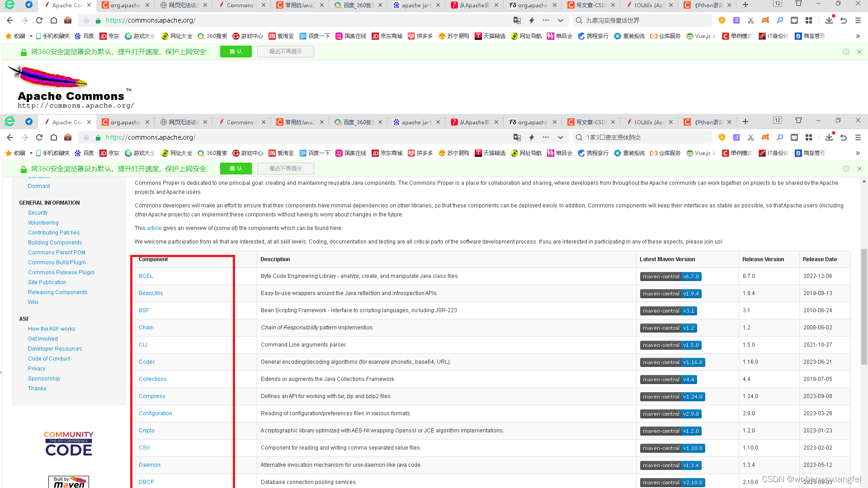The image size is (868, 488).
Task: Click the green 确认 button next to the lower 最近不再提示 button
Action: [236, 169]
